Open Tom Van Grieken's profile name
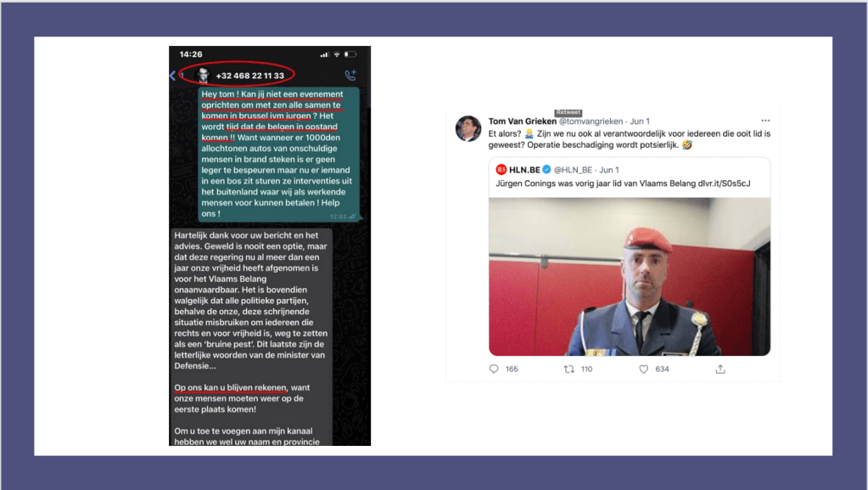The width and height of the screenshot is (868, 490). point(522,121)
